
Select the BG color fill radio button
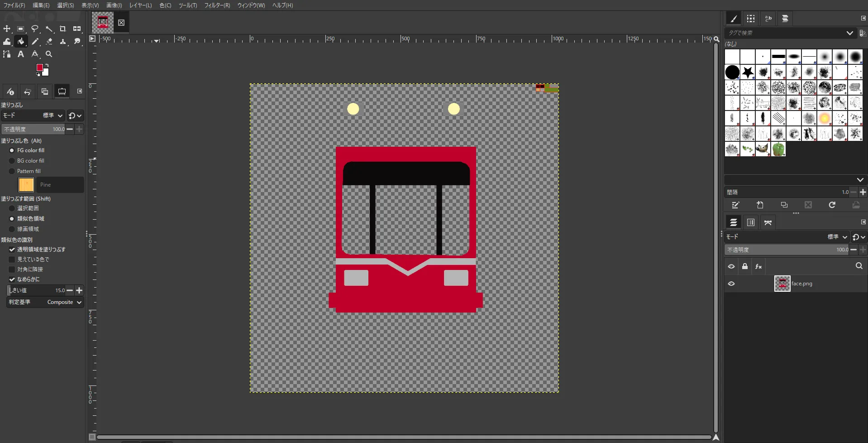[x=12, y=161]
